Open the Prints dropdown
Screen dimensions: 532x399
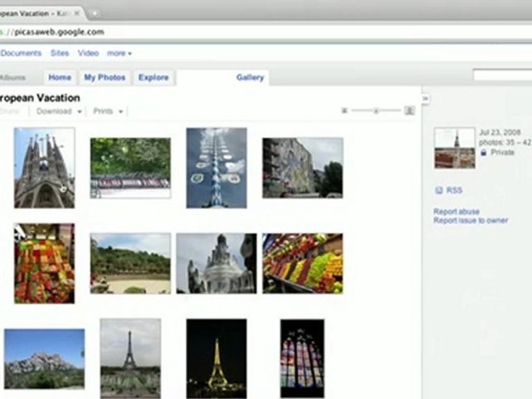[108, 111]
